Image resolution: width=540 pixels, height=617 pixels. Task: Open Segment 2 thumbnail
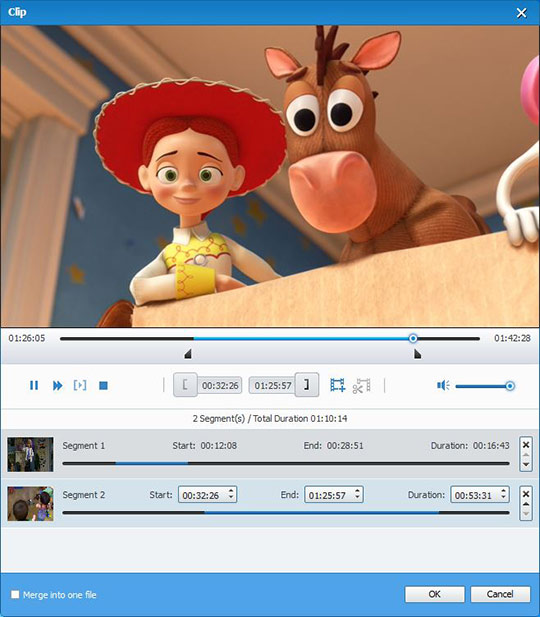point(30,504)
